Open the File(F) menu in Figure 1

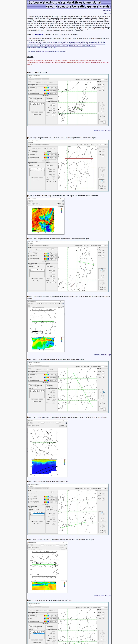click(29, 77)
